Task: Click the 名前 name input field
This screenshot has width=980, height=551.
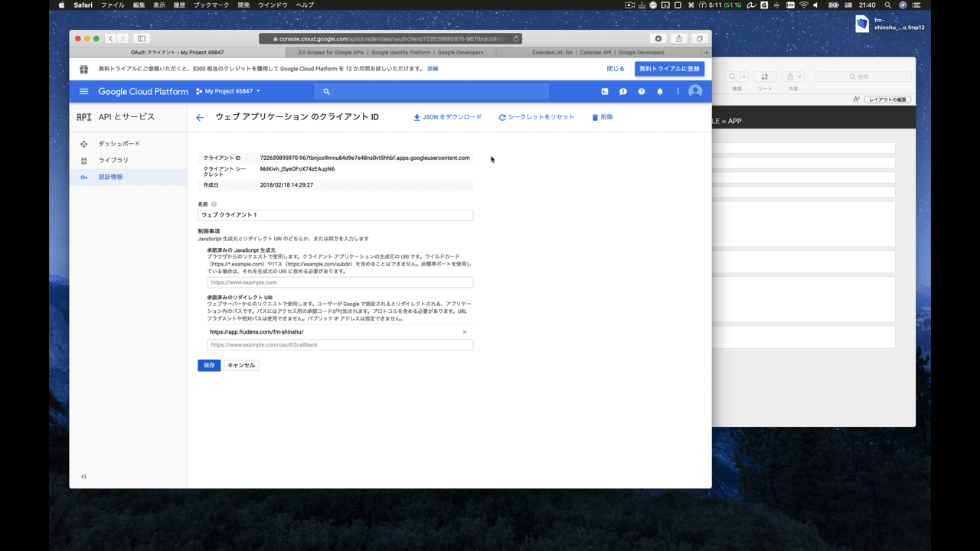Action: coord(335,215)
